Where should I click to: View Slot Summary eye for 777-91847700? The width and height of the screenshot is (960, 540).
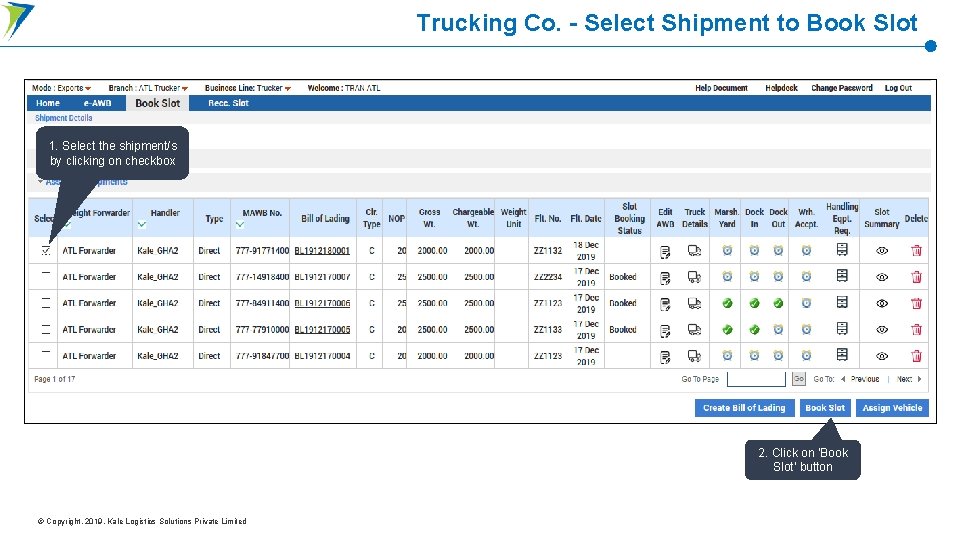click(x=882, y=356)
